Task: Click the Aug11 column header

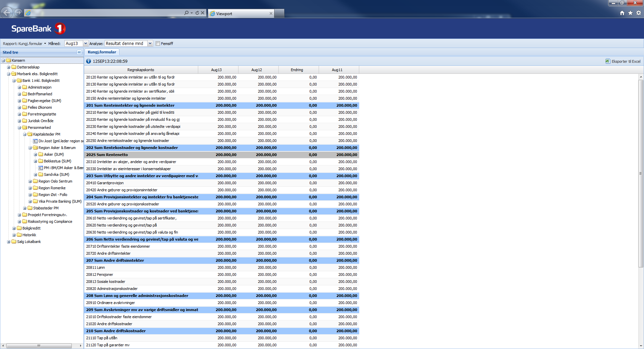Action: pos(339,70)
